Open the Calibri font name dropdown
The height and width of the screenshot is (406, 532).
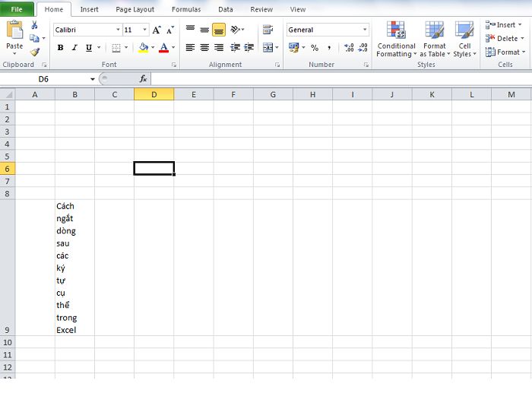118,30
